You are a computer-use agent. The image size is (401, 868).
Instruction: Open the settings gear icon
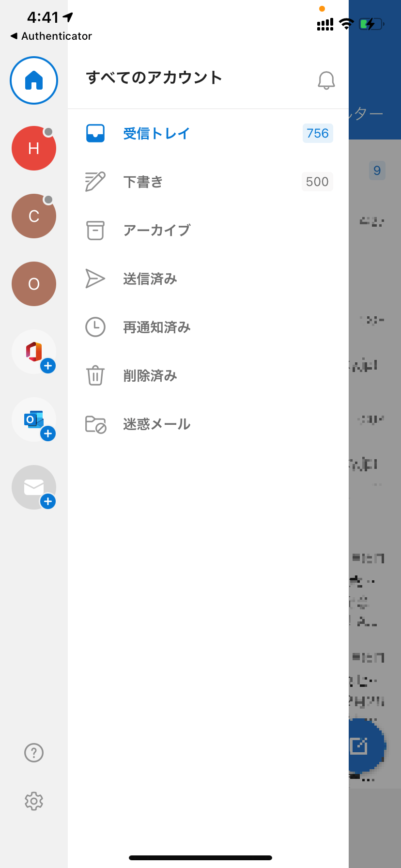pyautogui.click(x=34, y=801)
